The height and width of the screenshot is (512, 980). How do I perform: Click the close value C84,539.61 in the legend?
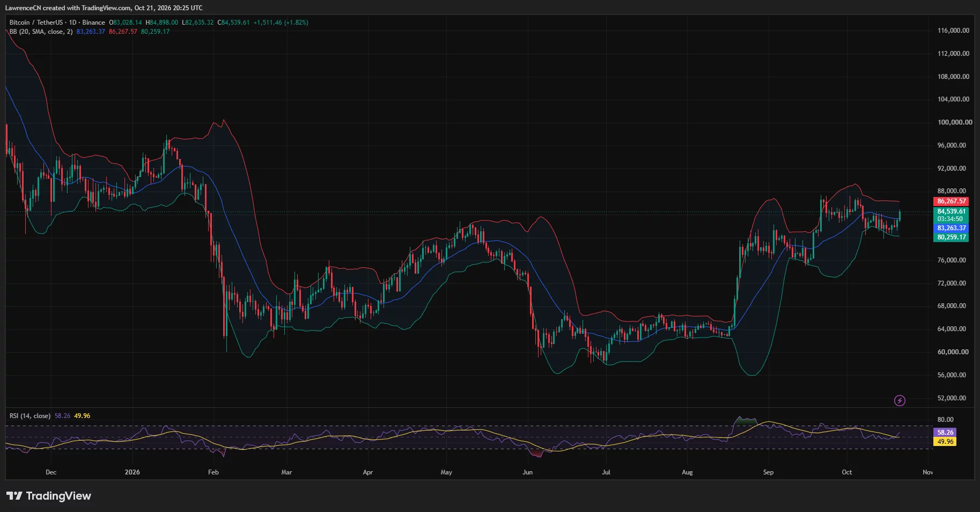click(x=233, y=23)
